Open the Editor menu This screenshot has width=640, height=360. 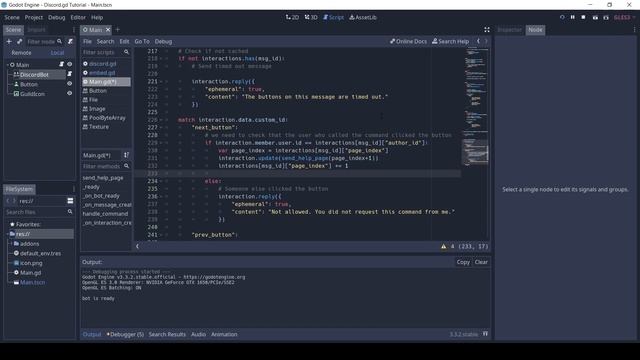(x=78, y=17)
